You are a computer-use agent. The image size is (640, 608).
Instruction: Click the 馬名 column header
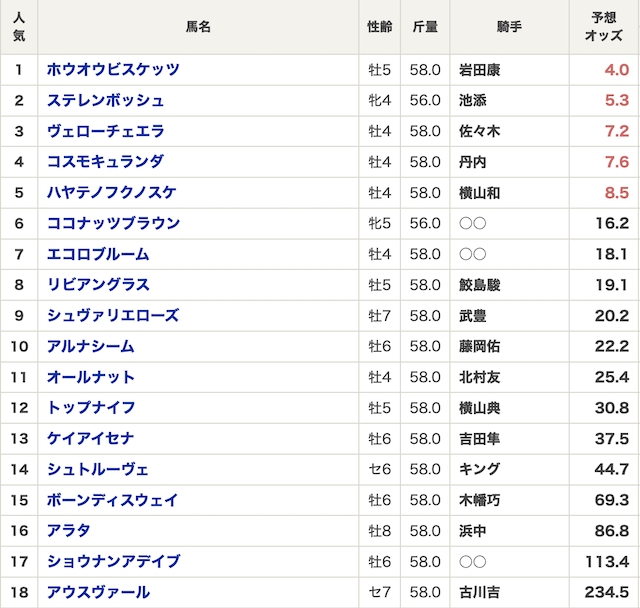[x=198, y=27]
